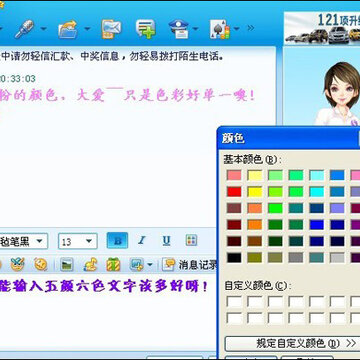Open the 121项升级 car advertisement banner

click(322, 29)
